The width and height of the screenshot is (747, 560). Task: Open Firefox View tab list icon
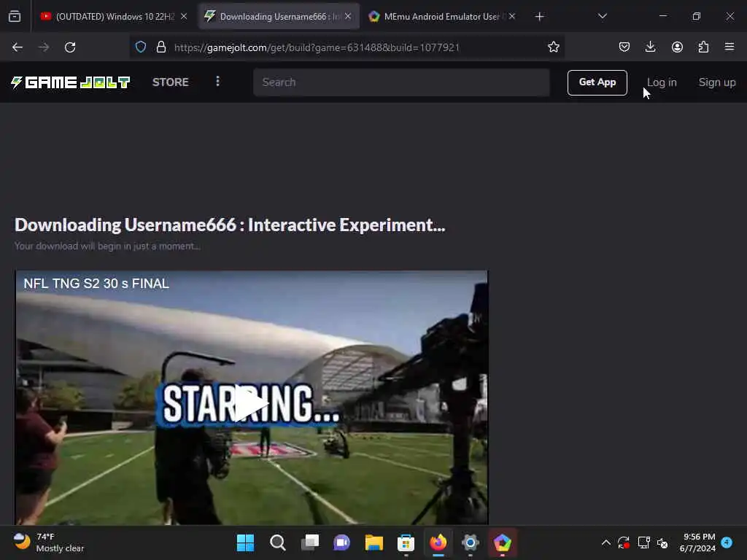pyautogui.click(x=15, y=17)
